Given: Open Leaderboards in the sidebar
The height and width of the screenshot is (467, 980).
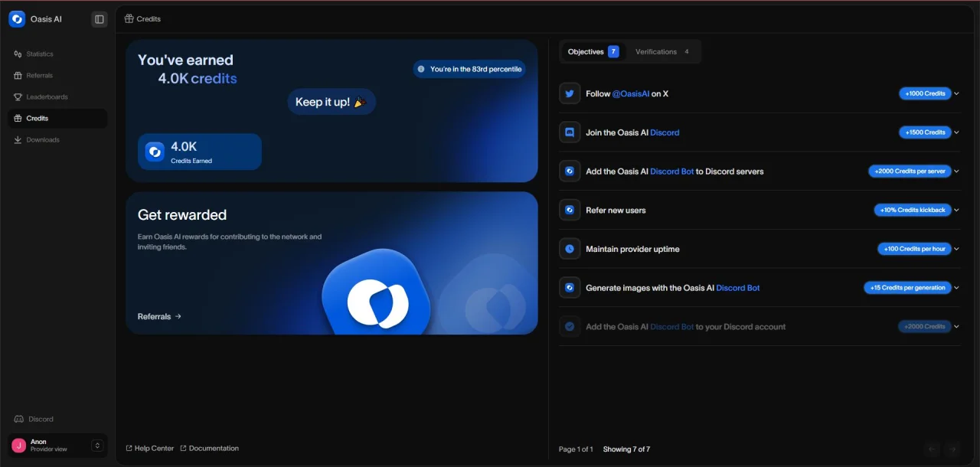Looking at the screenshot, I should [x=57, y=97].
